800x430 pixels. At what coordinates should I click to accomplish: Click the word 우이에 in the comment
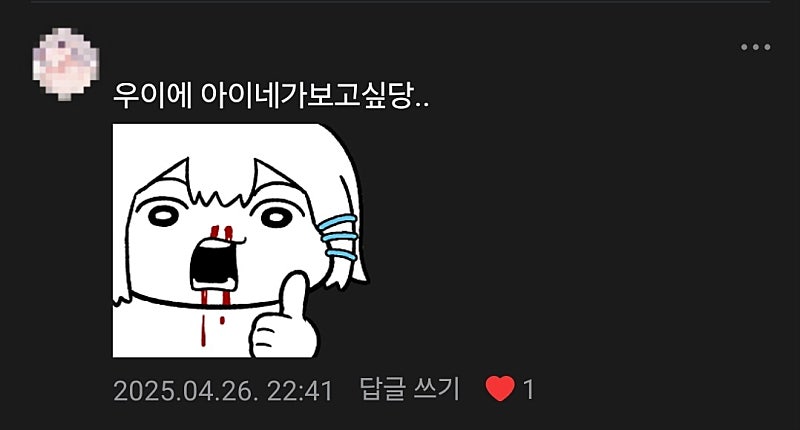[x=152, y=95]
